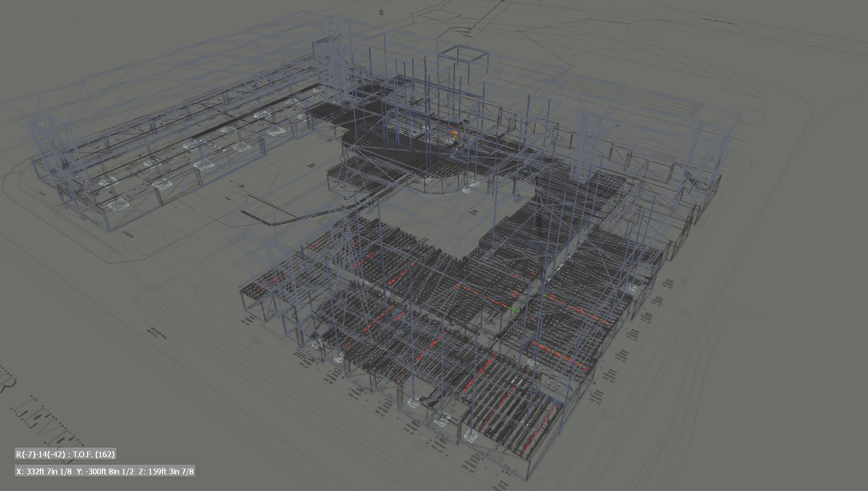Click the X Y Z coordinate readout
Viewport: 868px width, 491px height.
click(x=105, y=471)
